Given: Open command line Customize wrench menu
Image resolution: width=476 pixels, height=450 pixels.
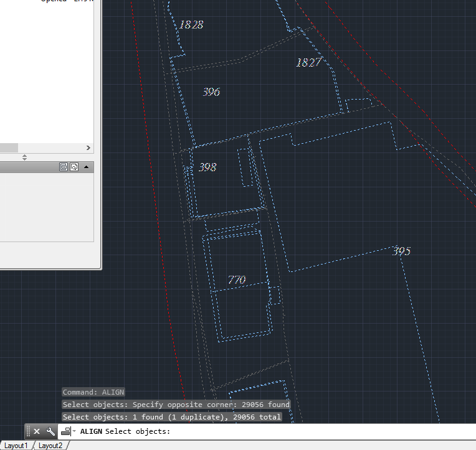Looking at the screenshot, I should 50,431.
